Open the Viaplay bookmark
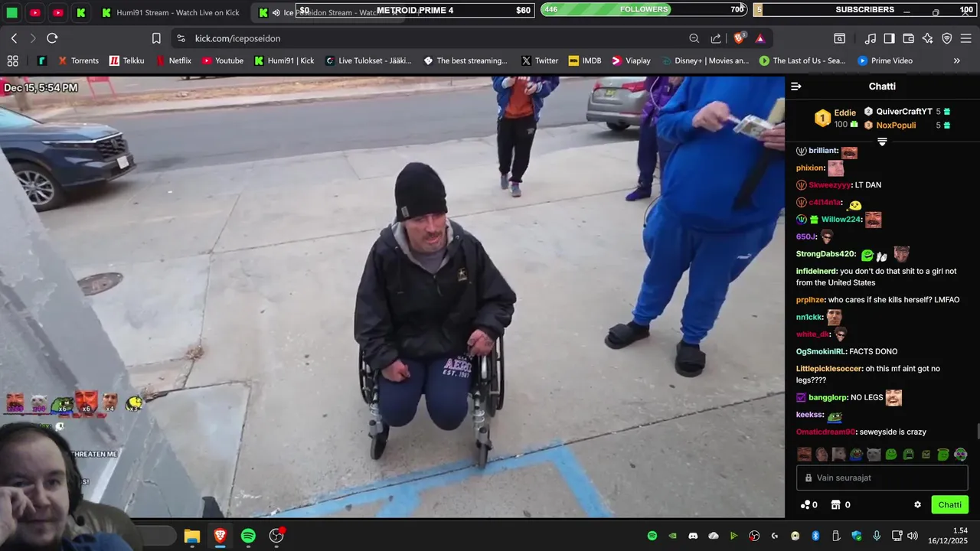 point(631,60)
